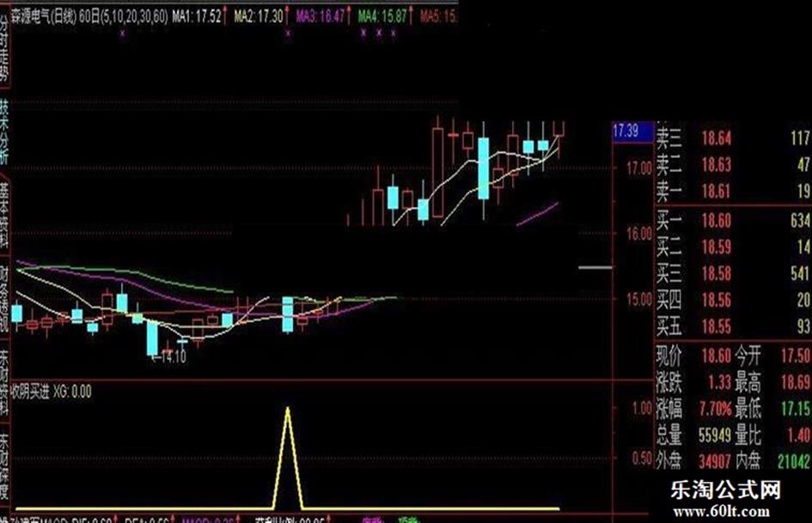Click the 总量 value 55949

715,435
